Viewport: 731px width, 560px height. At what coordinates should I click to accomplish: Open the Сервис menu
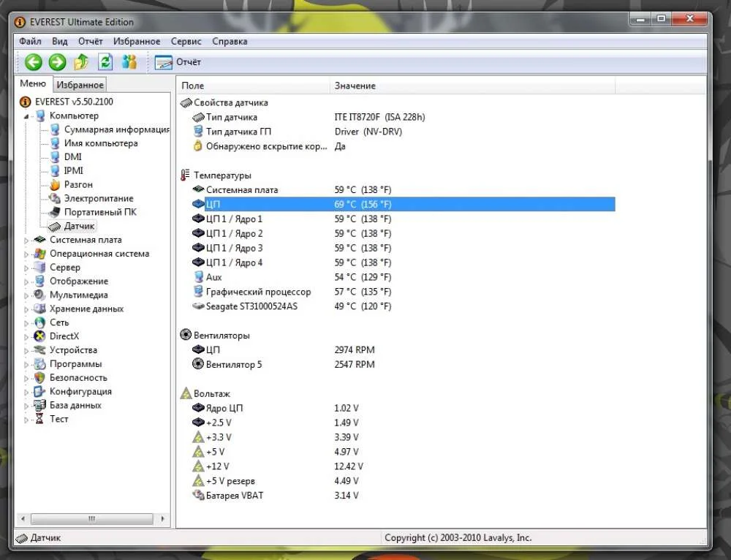pos(186,42)
